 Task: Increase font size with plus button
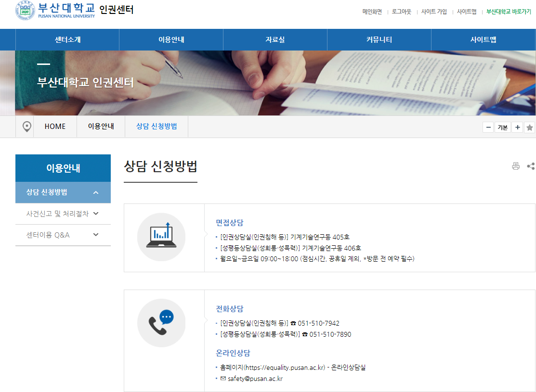pyautogui.click(x=517, y=127)
